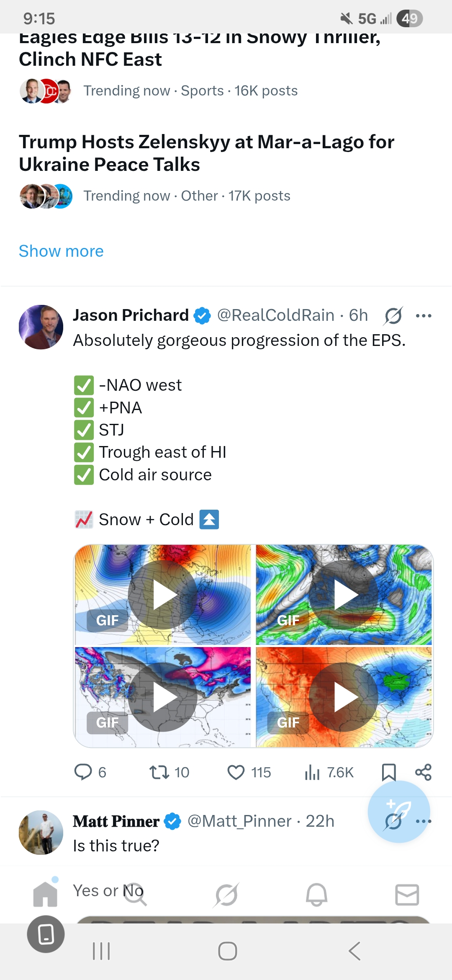Screen dimensions: 452x980
Task: Share Jason Prichard's post
Action: pyautogui.click(x=423, y=772)
